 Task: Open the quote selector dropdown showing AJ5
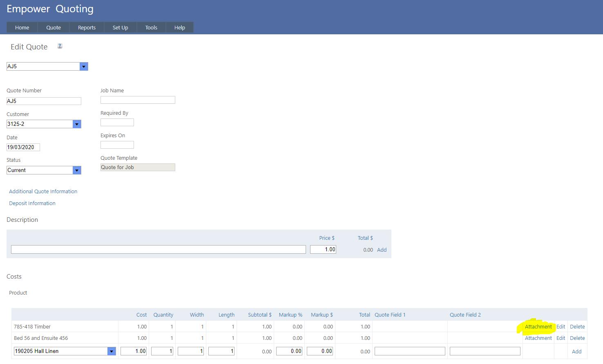(84, 67)
